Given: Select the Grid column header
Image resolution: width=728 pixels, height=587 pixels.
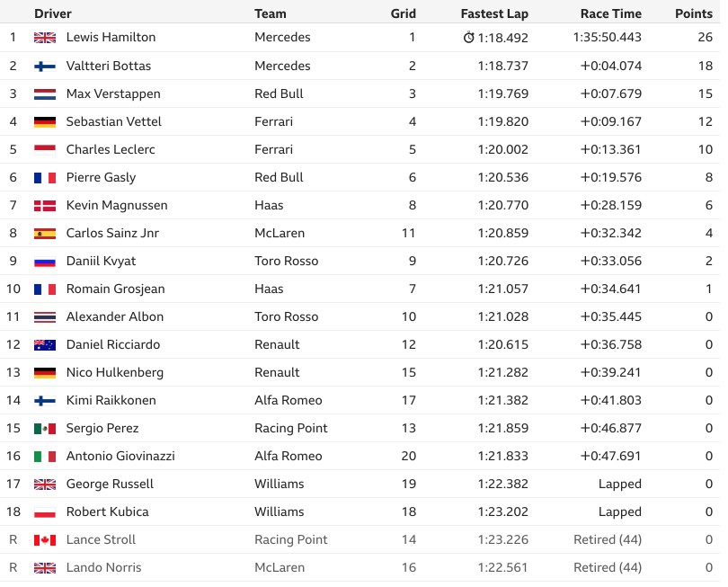Looking at the screenshot, I should click(x=403, y=13).
